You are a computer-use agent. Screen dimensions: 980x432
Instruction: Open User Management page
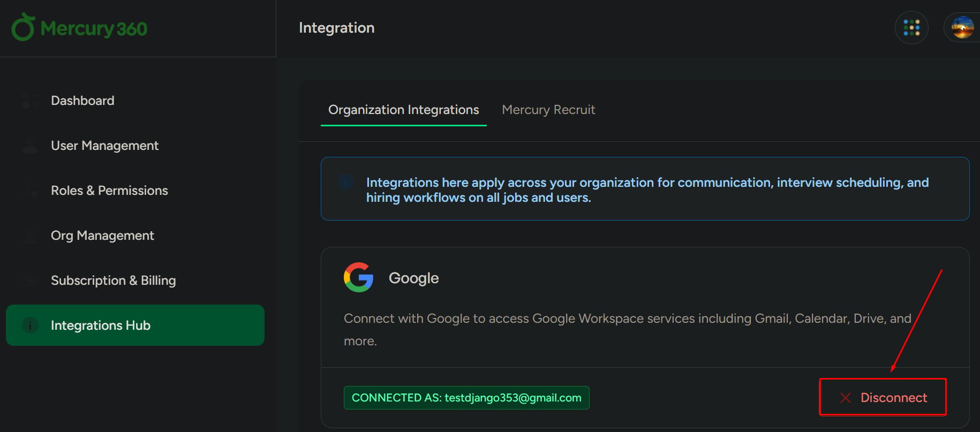(x=135, y=146)
